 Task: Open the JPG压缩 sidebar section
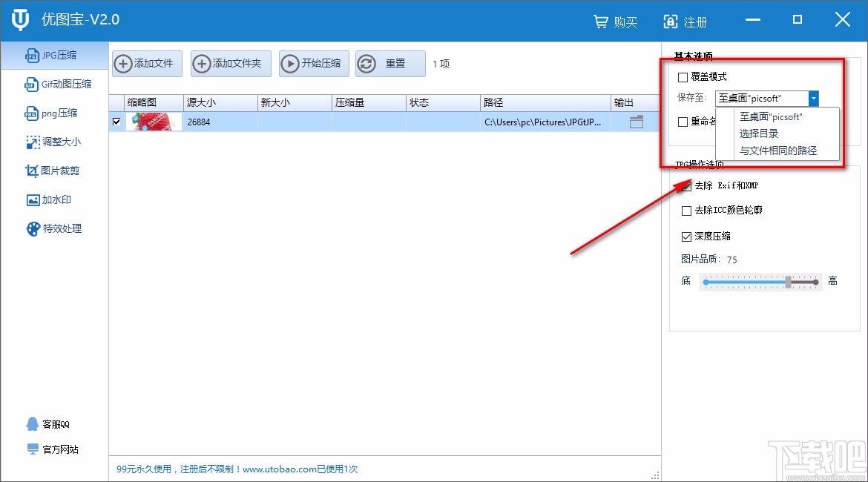54,56
